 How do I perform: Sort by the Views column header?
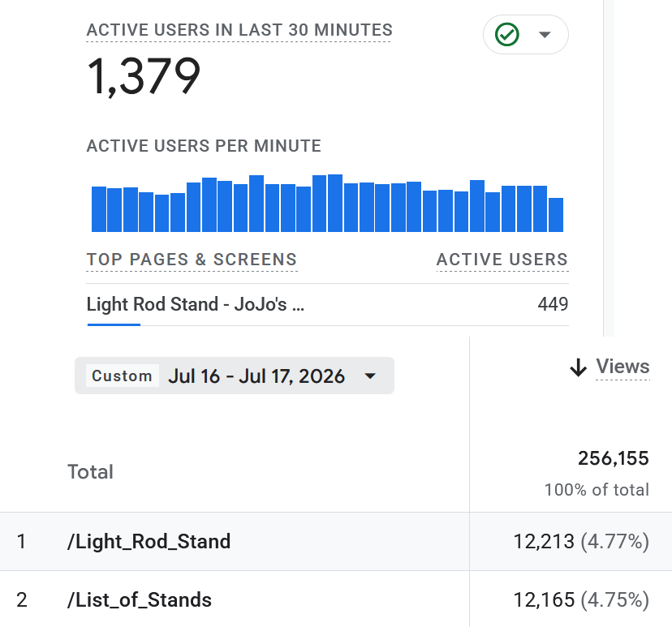point(622,367)
